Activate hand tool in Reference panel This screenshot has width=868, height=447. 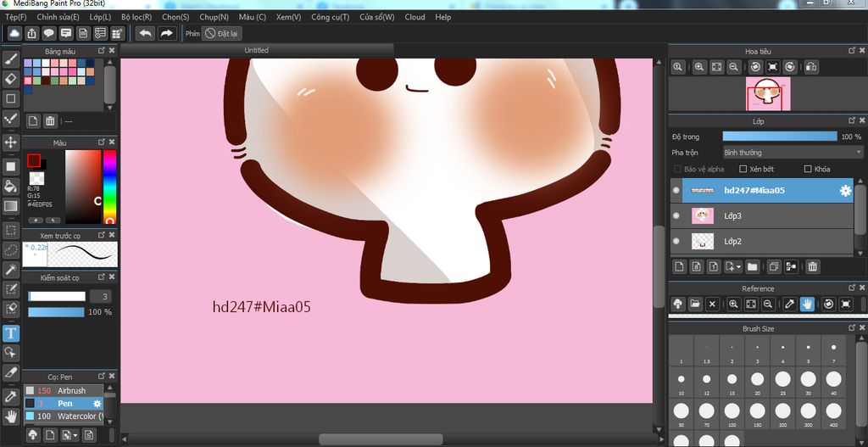coord(807,305)
